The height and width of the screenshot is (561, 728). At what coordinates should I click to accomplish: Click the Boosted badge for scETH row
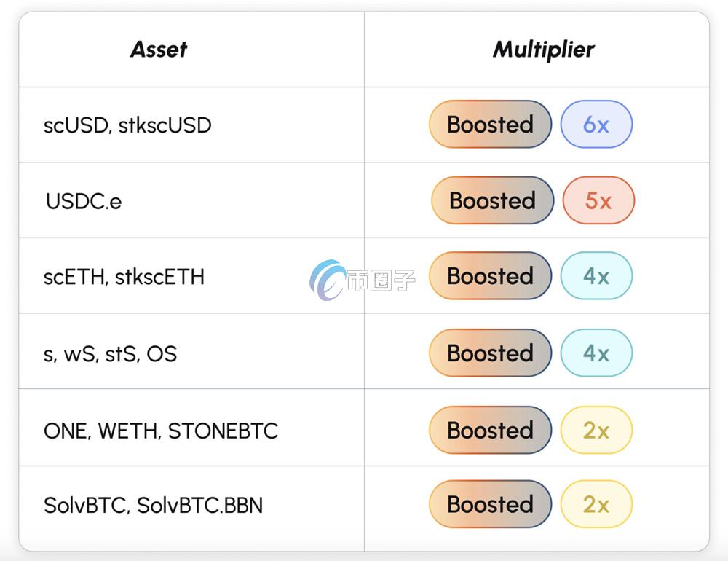490,275
